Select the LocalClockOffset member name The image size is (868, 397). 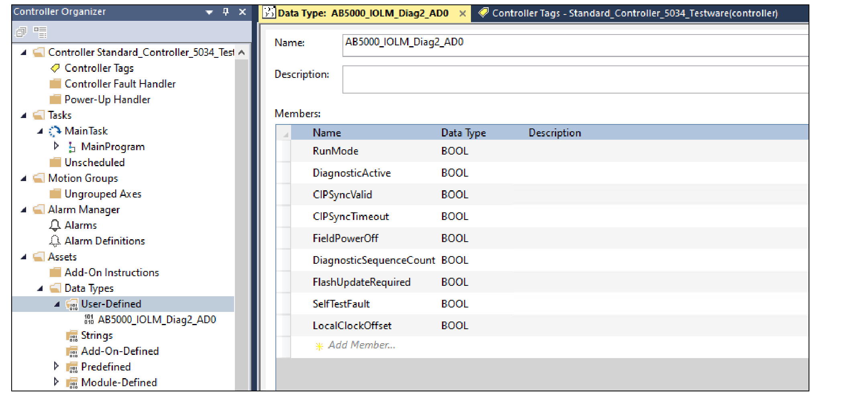pos(352,326)
